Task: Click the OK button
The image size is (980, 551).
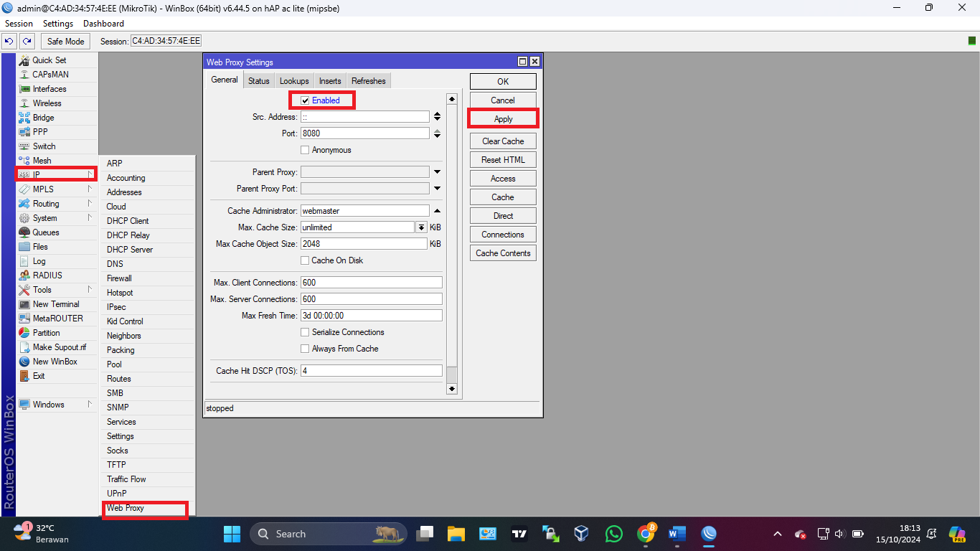Action: point(503,82)
